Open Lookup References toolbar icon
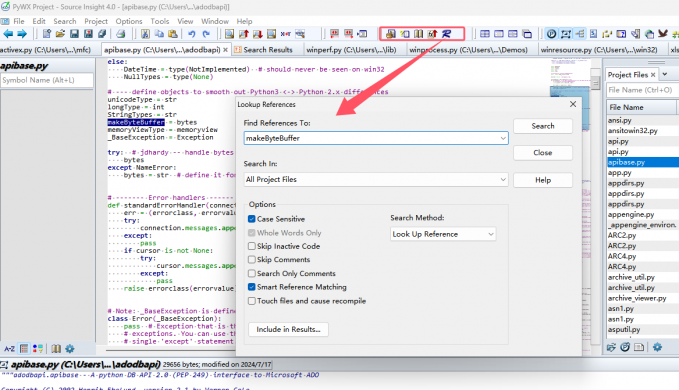This screenshot has height=390, width=679. [446, 34]
